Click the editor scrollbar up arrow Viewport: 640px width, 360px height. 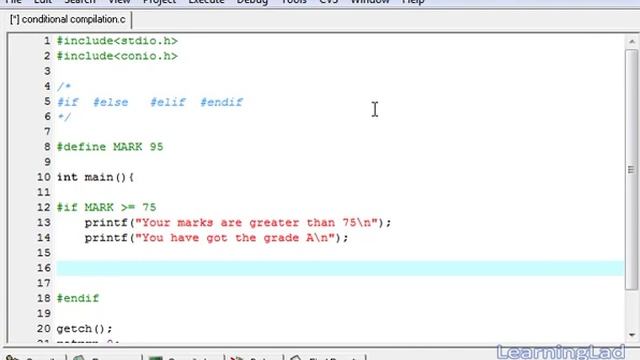pyautogui.click(x=632, y=41)
